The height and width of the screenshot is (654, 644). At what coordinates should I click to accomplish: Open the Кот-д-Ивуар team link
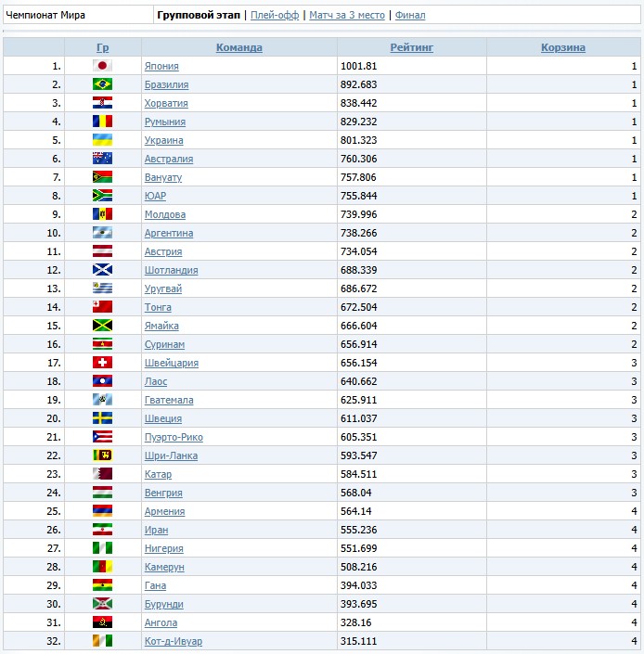(174, 641)
